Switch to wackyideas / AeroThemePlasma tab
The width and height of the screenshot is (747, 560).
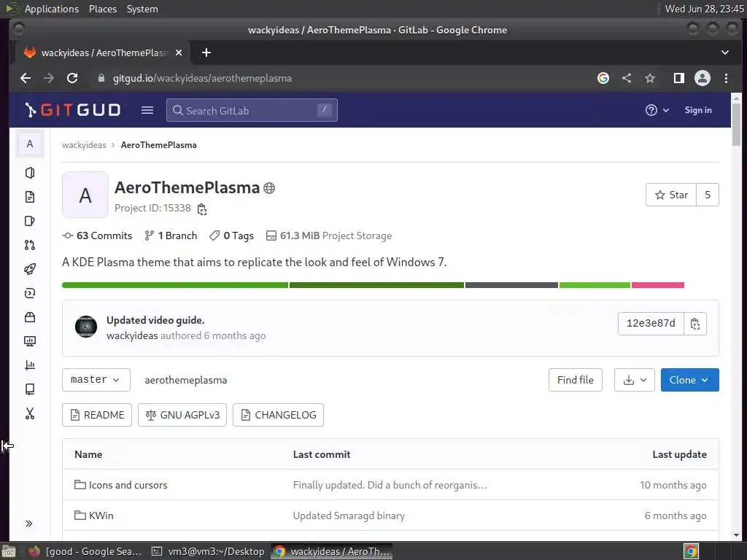pyautogui.click(x=103, y=52)
